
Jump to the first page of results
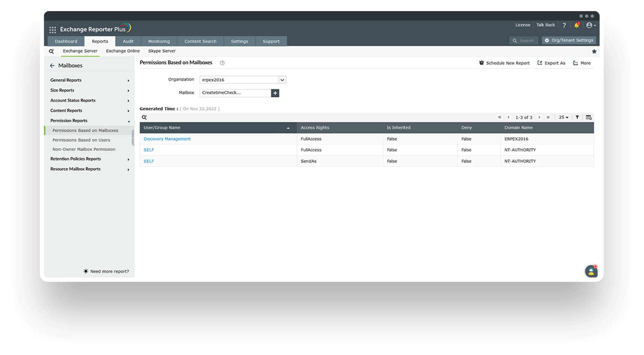(x=500, y=118)
